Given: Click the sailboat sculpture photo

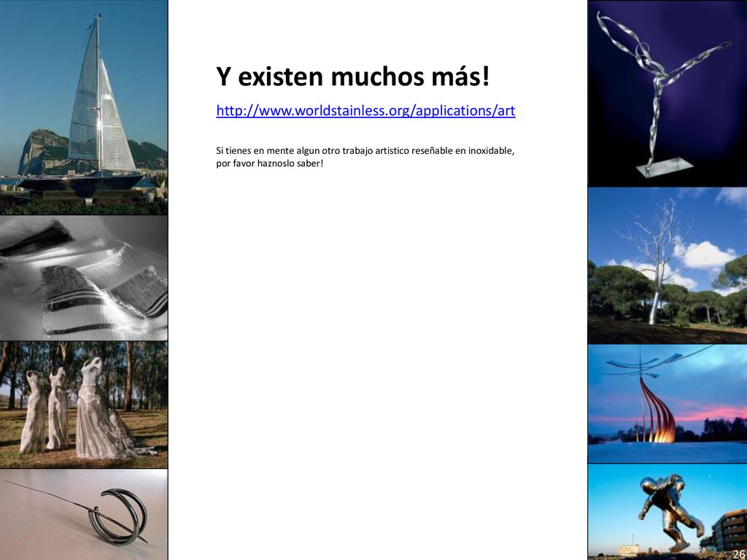Looking at the screenshot, I should [84, 107].
